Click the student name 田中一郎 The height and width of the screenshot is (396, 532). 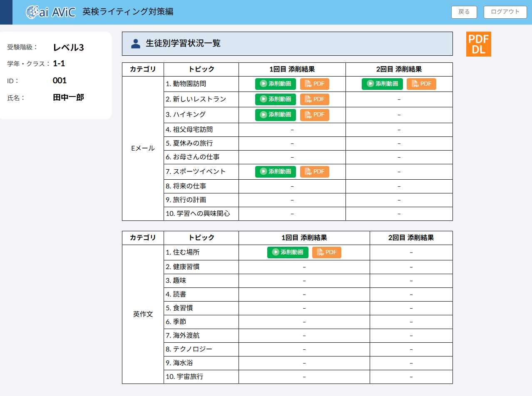coord(68,98)
